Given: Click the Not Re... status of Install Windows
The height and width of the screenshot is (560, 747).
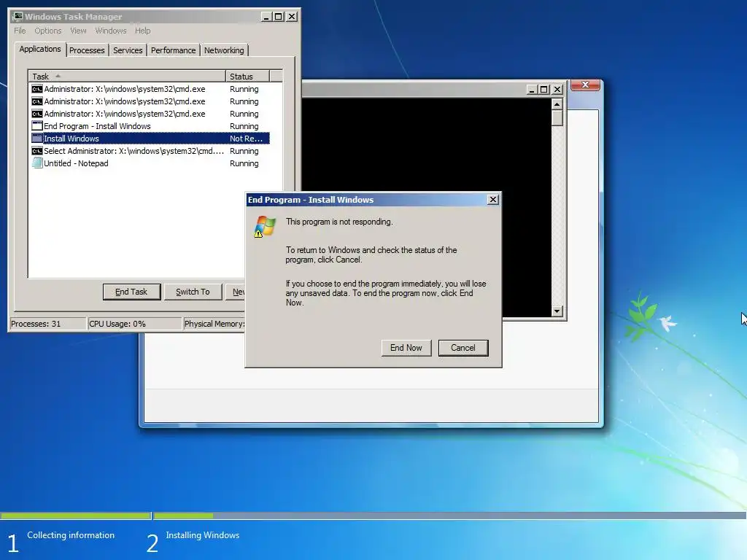Looking at the screenshot, I should click(x=246, y=139).
